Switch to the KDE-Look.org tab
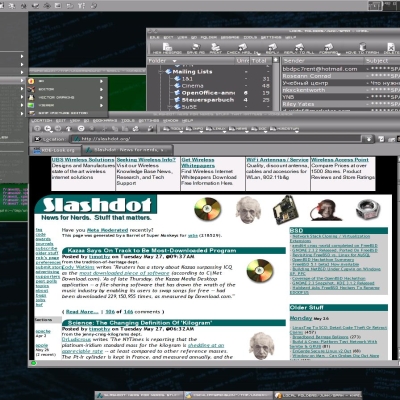 coord(54,150)
